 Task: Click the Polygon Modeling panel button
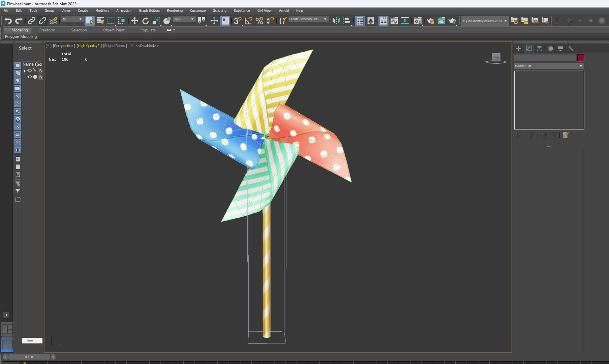21,36
